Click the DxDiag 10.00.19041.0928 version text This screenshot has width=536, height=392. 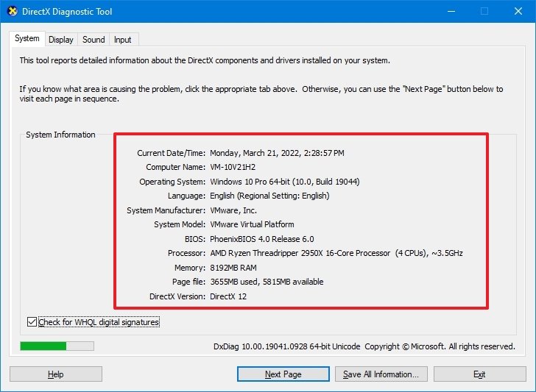(x=287, y=346)
